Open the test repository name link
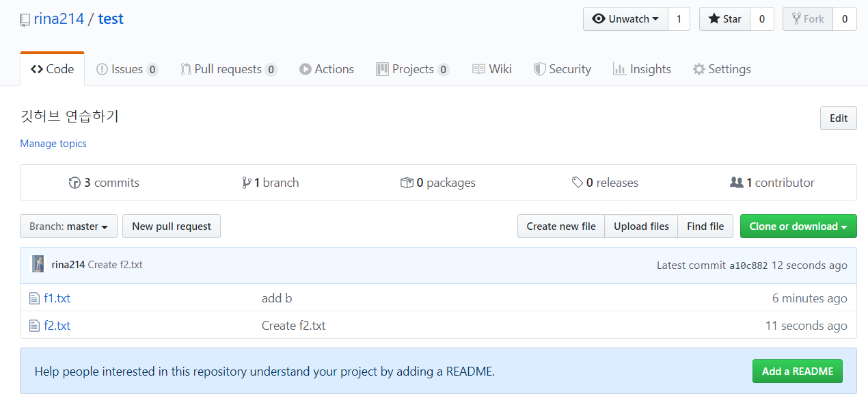The height and width of the screenshot is (416, 868). click(x=111, y=18)
